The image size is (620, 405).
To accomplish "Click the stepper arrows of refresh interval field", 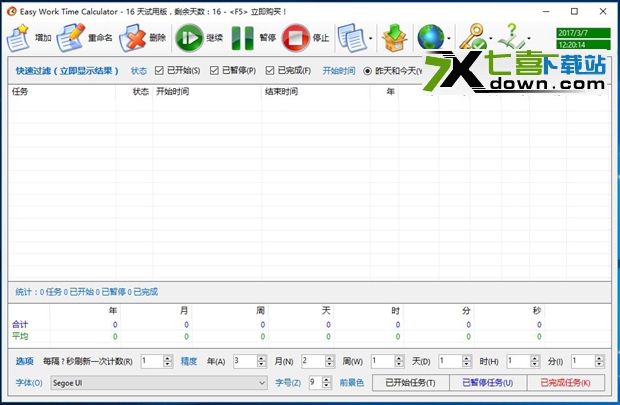I will [x=168, y=361].
